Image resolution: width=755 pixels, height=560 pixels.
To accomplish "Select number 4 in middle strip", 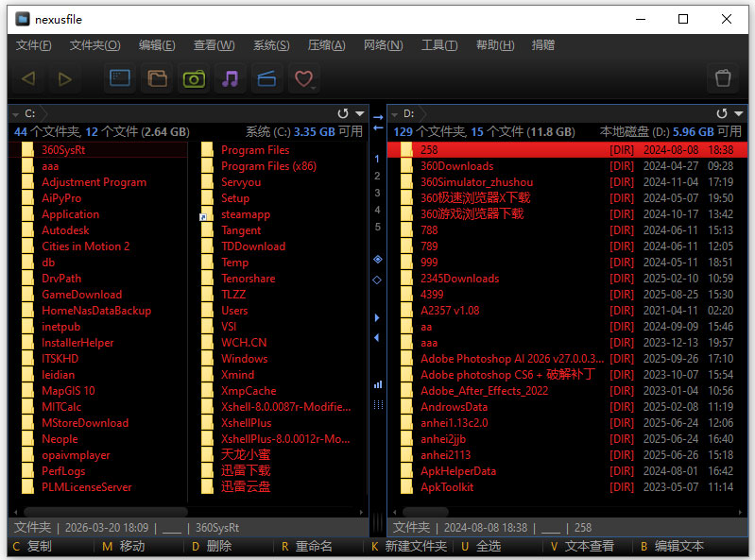I will point(378,210).
